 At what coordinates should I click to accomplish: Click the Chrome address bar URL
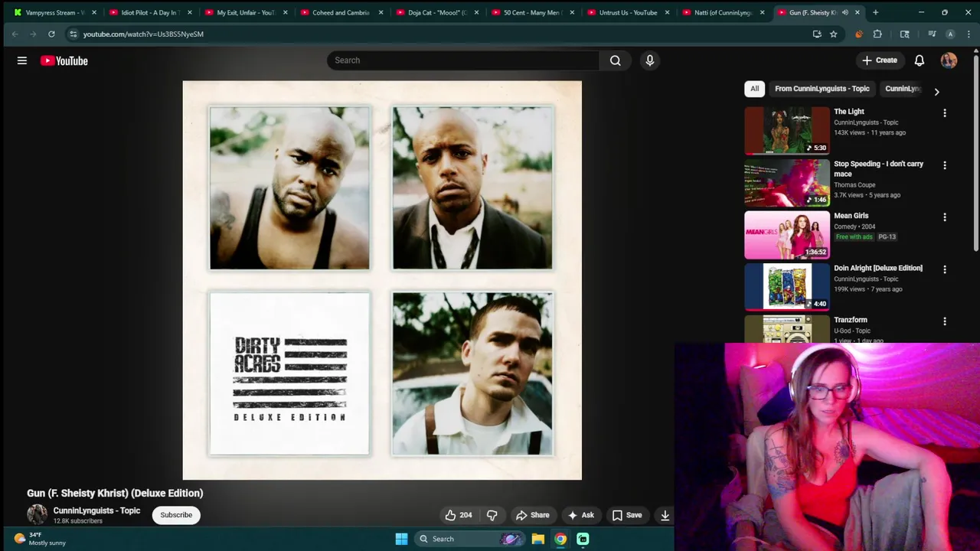(x=143, y=34)
